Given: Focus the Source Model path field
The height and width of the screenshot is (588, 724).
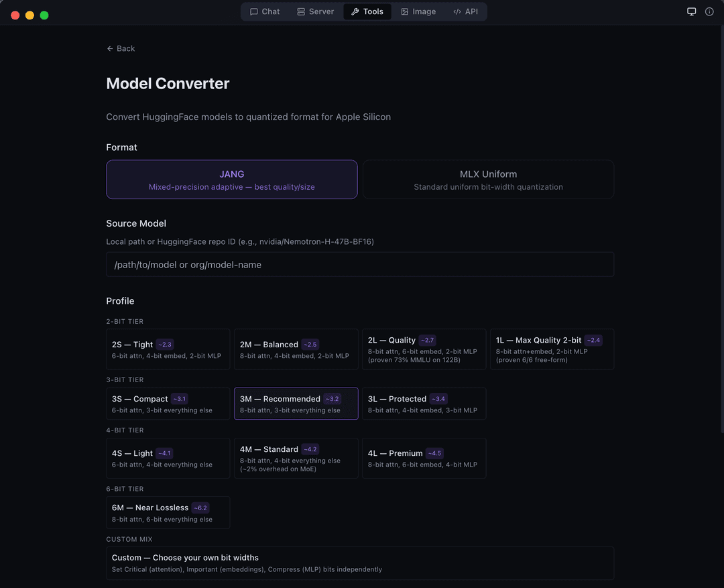Looking at the screenshot, I should pyautogui.click(x=360, y=265).
